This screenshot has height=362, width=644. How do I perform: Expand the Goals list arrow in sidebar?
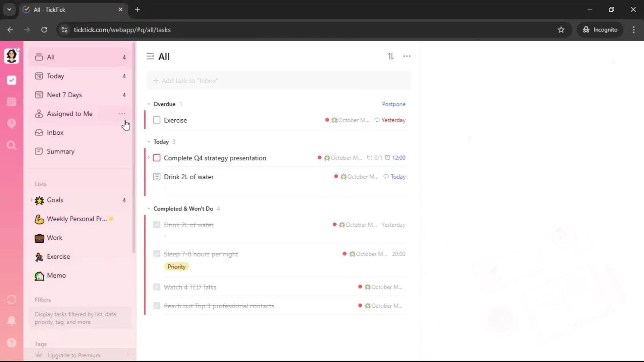pos(32,200)
